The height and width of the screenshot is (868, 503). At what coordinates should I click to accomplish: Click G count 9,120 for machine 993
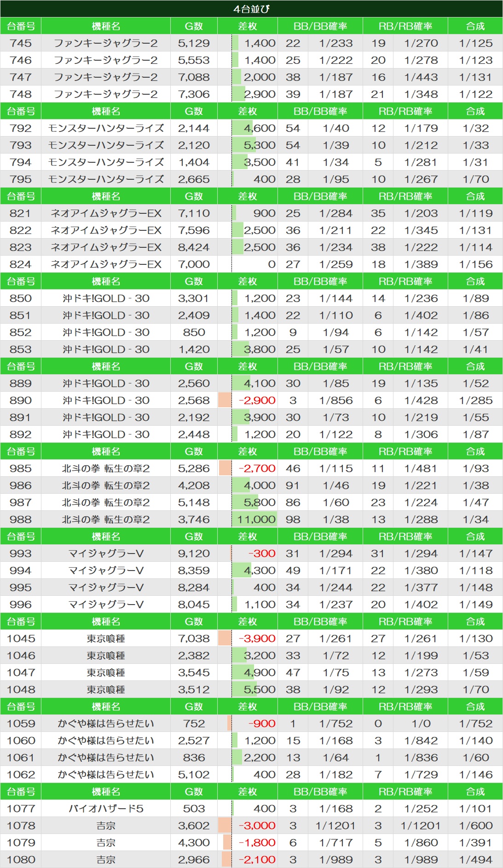click(x=194, y=554)
